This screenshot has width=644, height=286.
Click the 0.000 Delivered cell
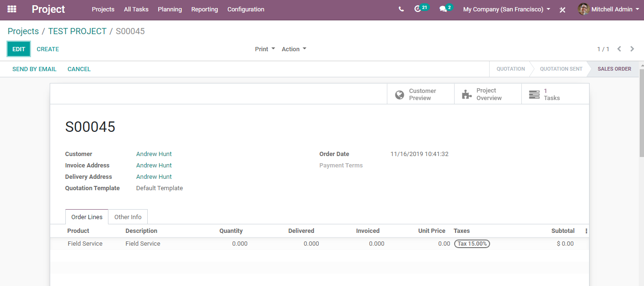(x=311, y=244)
